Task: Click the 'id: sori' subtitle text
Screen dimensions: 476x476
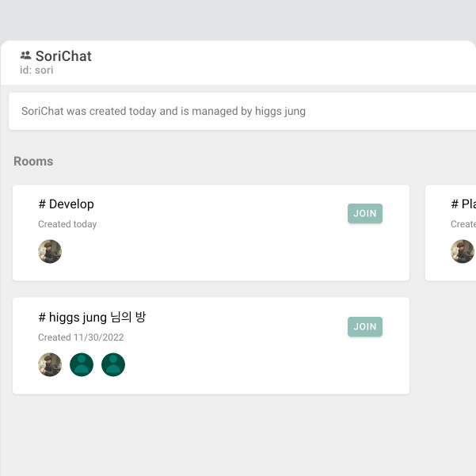Action: pos(36,70)
